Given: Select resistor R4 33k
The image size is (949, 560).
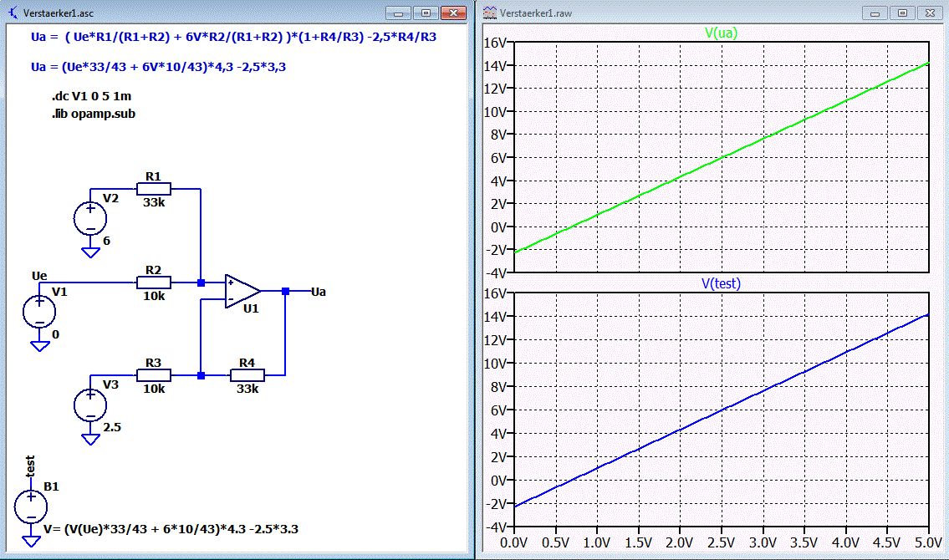Looking at the screenshot, I should click(x=247, y=375).
